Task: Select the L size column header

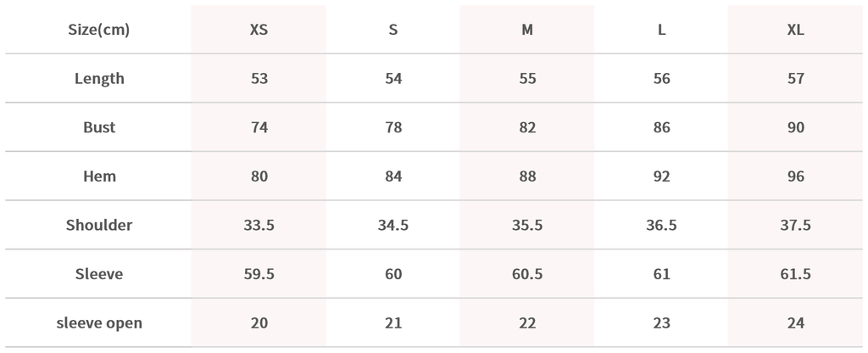Action: (662, 30)
